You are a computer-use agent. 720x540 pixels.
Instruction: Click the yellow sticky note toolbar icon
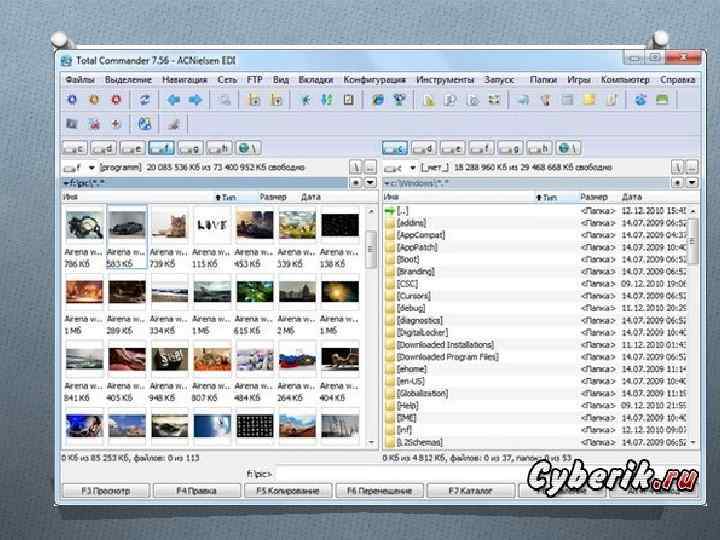click(590, 100)
